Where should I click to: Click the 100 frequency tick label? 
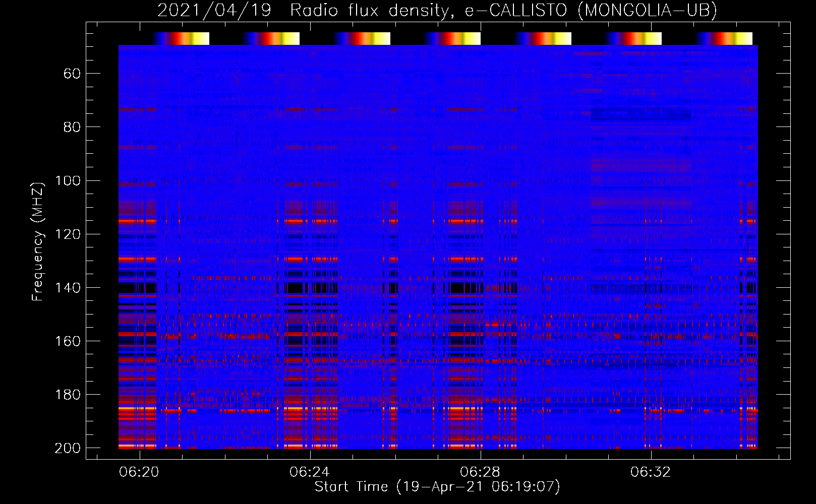click(68, 181)
